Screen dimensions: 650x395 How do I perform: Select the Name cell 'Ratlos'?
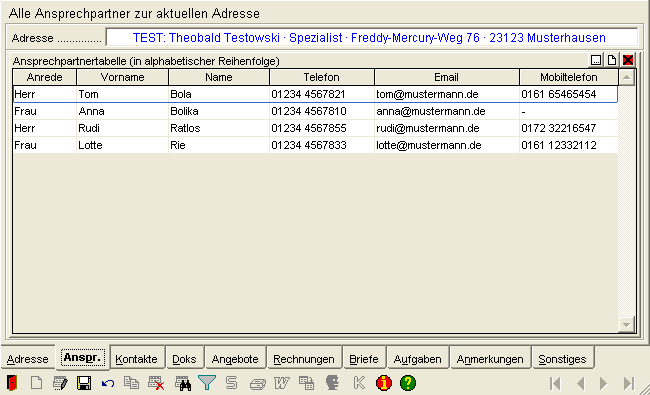click(219, 128)
